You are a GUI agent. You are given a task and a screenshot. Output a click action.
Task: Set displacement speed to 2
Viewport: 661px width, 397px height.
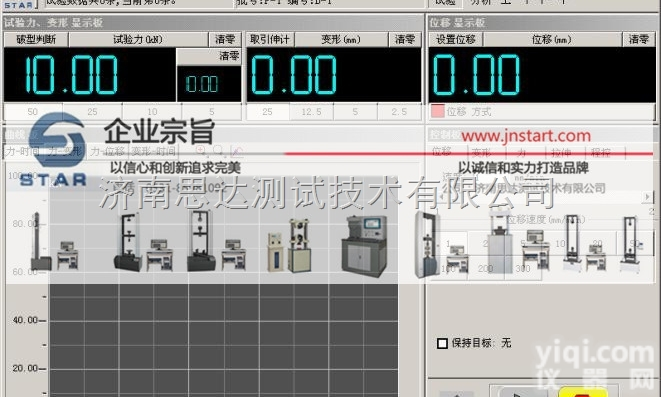486,244
